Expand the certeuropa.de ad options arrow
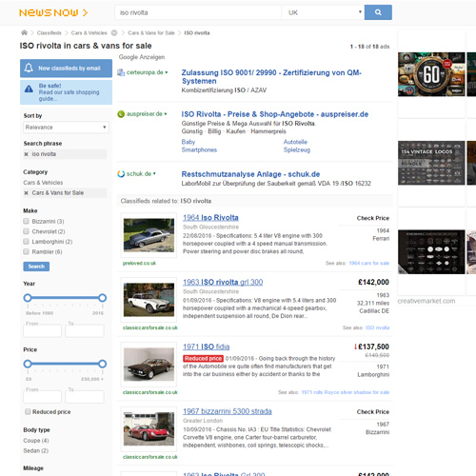 (x=167, y=72)
